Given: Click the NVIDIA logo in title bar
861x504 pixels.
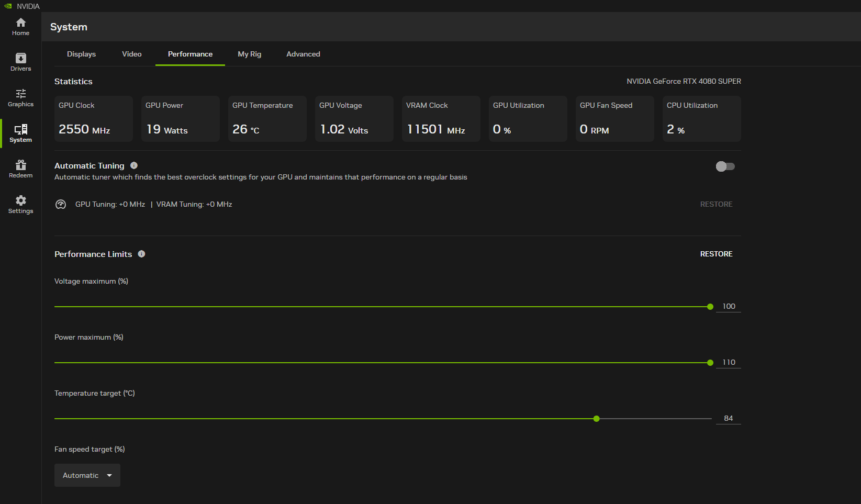Looking at the screenshot, I should [8, 6].
